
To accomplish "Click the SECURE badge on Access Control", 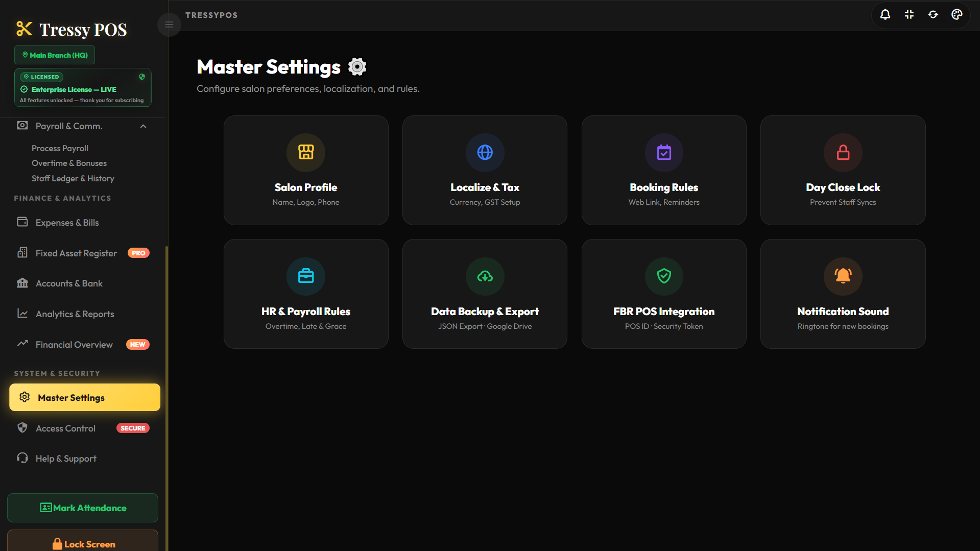I will point(133,428).
